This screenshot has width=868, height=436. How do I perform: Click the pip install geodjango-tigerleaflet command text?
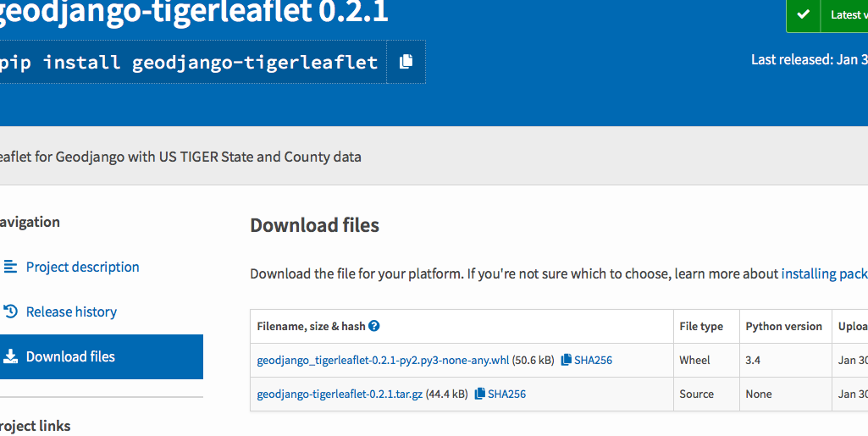click(x=188, y=62)
